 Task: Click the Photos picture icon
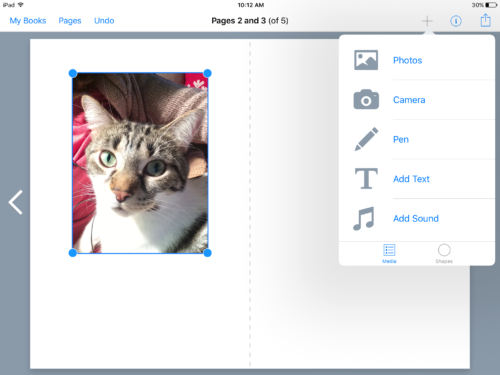[x=366, y=60]
